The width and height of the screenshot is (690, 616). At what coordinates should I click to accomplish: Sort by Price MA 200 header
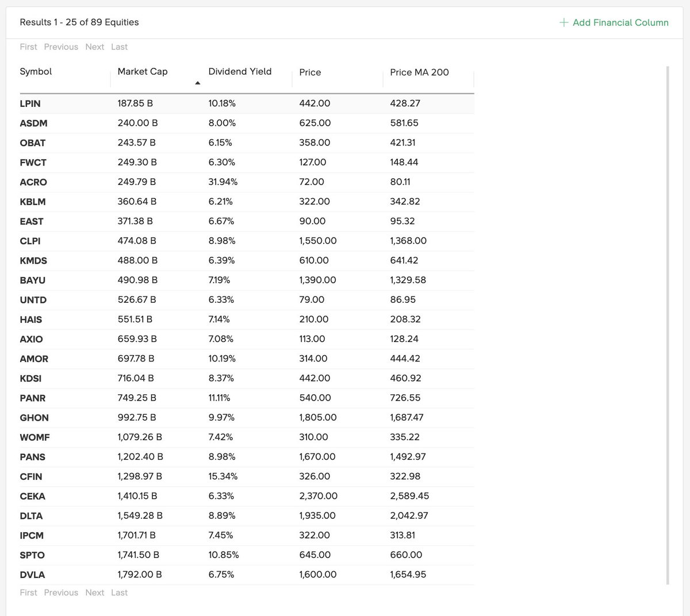point(419,72)
